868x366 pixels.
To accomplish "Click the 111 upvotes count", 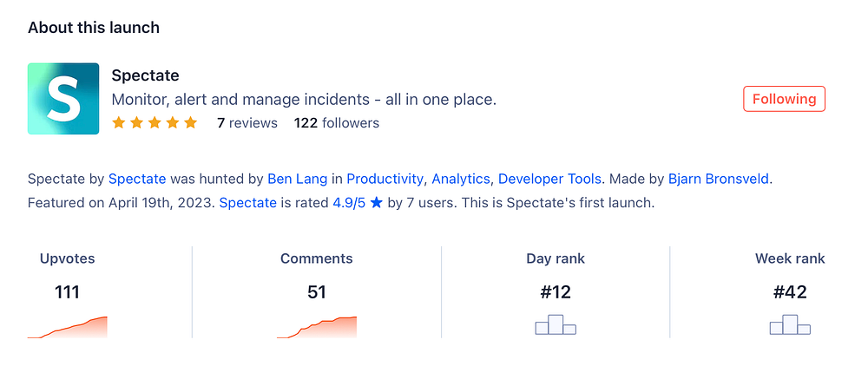I will (x=67, y=292).
